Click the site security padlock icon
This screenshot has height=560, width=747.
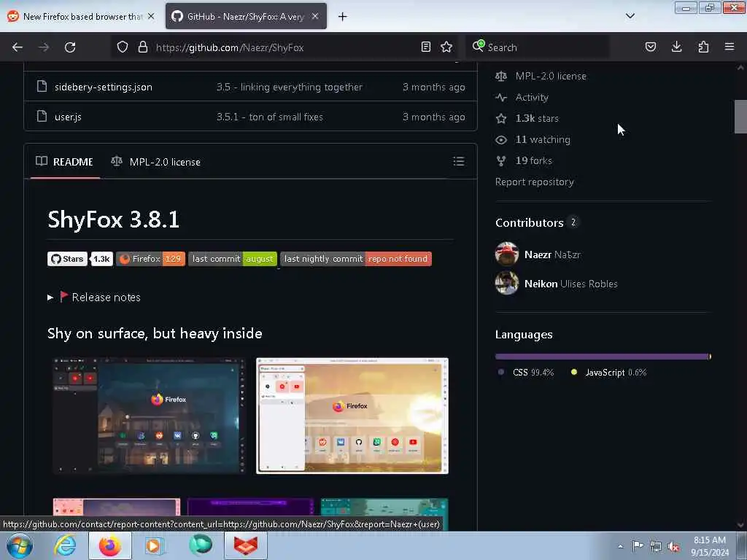[142, 47]
